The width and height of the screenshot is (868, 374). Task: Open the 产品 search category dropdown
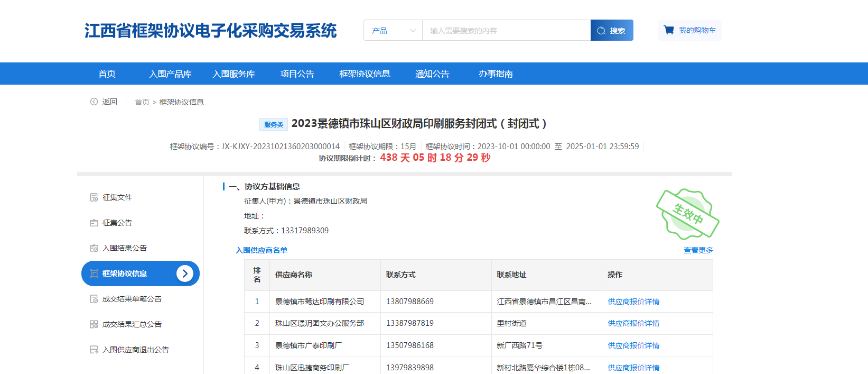pyautogui.click(x=393, y=31)
